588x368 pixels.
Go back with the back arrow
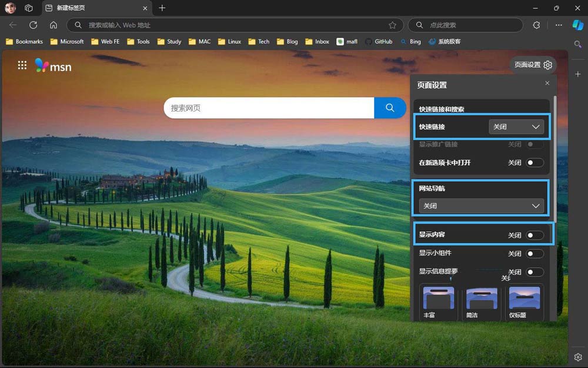(13, 25)
